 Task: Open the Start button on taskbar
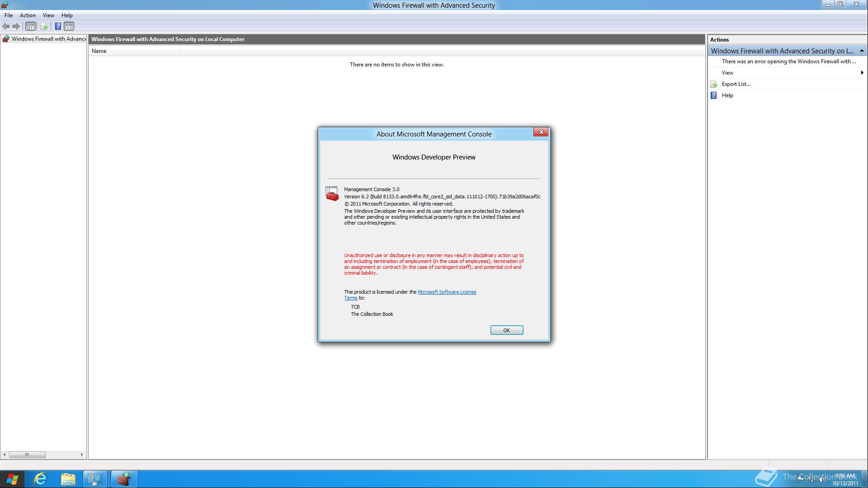[x=12, y=479]
